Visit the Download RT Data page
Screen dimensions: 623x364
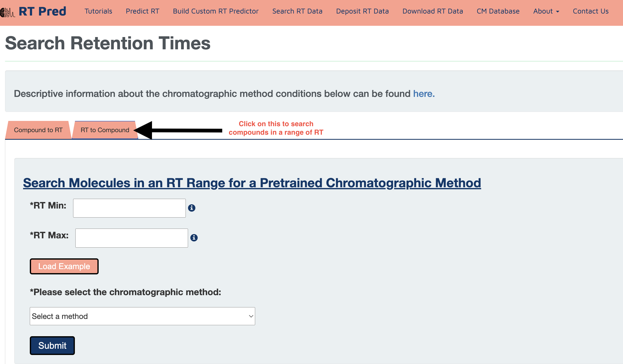pos(432,11)
